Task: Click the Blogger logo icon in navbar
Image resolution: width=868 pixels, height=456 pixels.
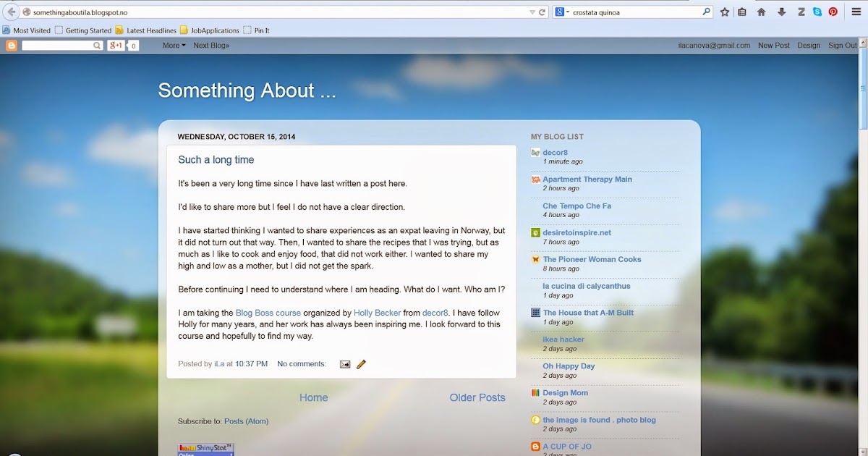Action: (x=12, y=46)
